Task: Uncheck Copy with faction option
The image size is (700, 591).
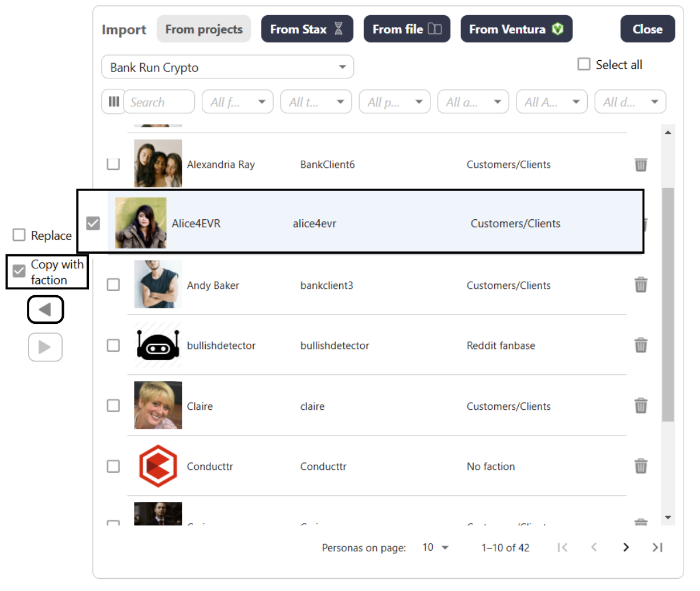Action: [19, 271]
